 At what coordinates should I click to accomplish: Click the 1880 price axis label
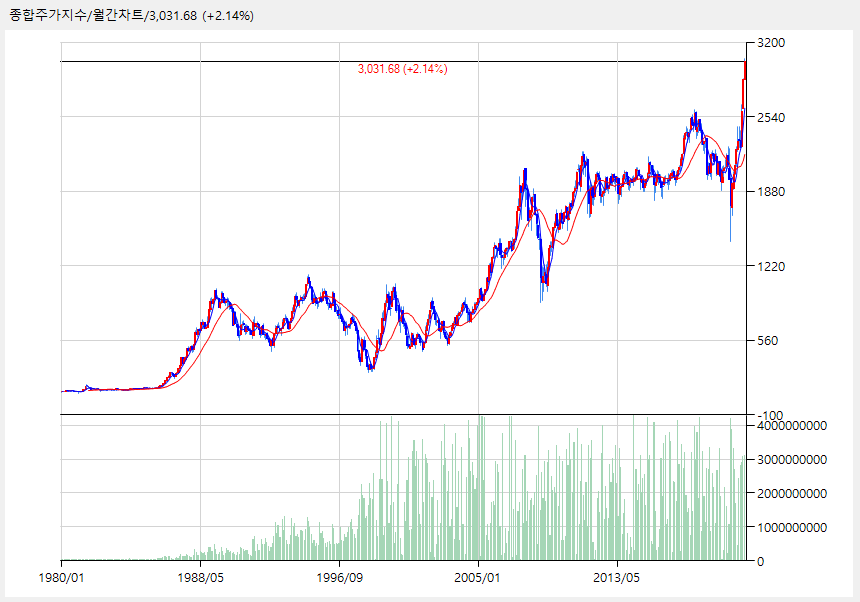771,192
